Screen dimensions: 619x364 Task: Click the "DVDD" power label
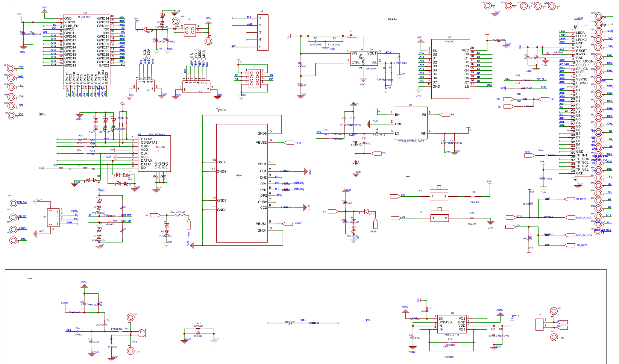coord(64,303)
